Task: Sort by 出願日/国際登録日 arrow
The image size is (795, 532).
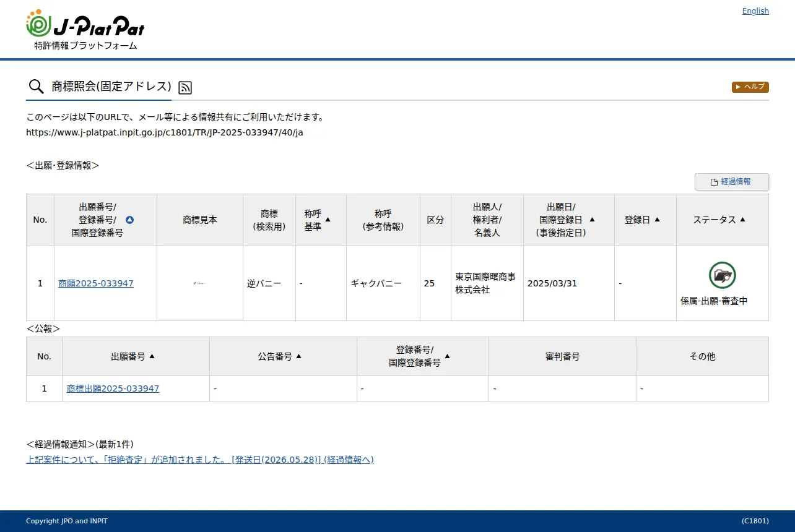Action: click(592, 219)
